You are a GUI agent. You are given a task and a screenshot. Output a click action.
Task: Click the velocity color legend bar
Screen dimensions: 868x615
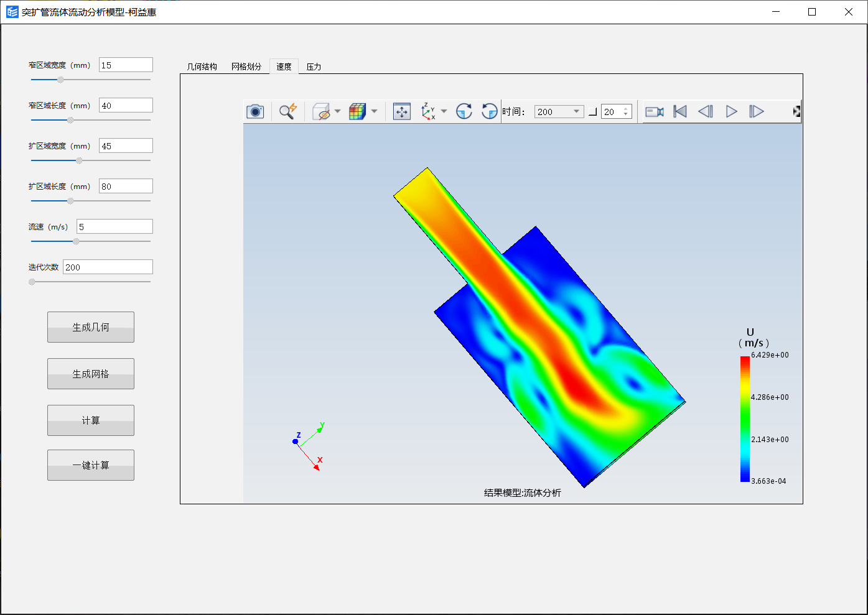pyautogui.click(x=745, y=418)
